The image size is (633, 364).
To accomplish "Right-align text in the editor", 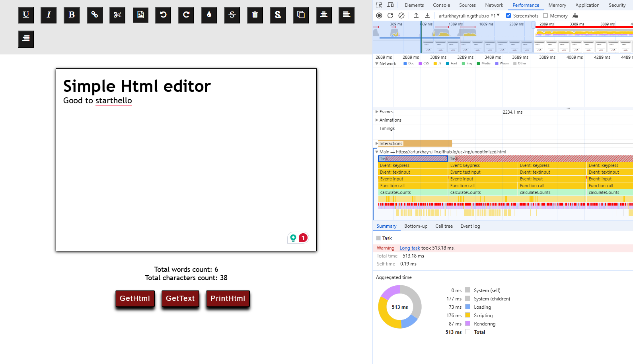I will [26, 39].
